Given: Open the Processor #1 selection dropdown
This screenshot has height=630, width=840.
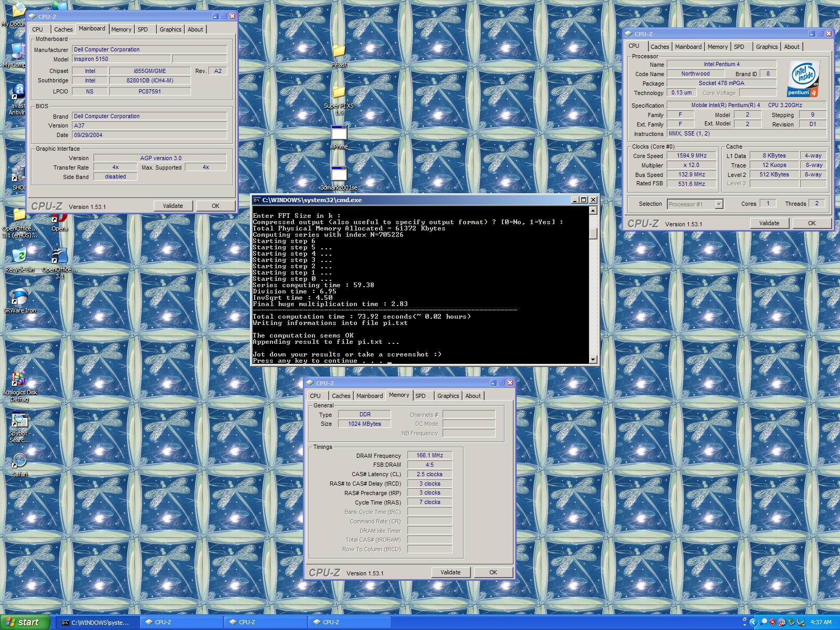Looking at the screenshot, I should (x=719, y=204).
